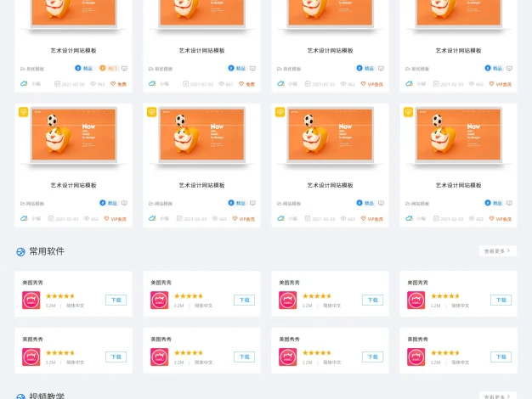
Task: Click the calendar date icon on 963-views card
Action: click(x=57, y=84)
